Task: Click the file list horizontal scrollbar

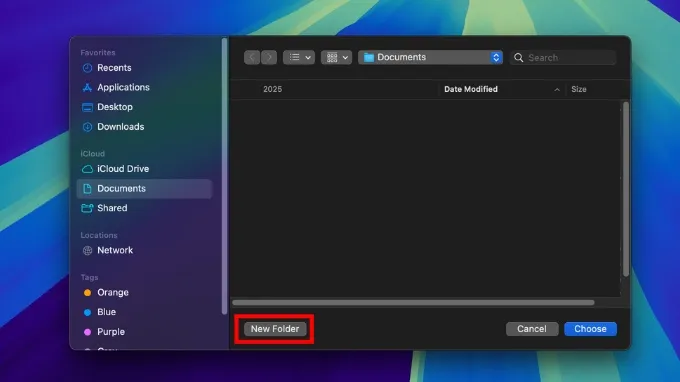Action: (413, 302)
